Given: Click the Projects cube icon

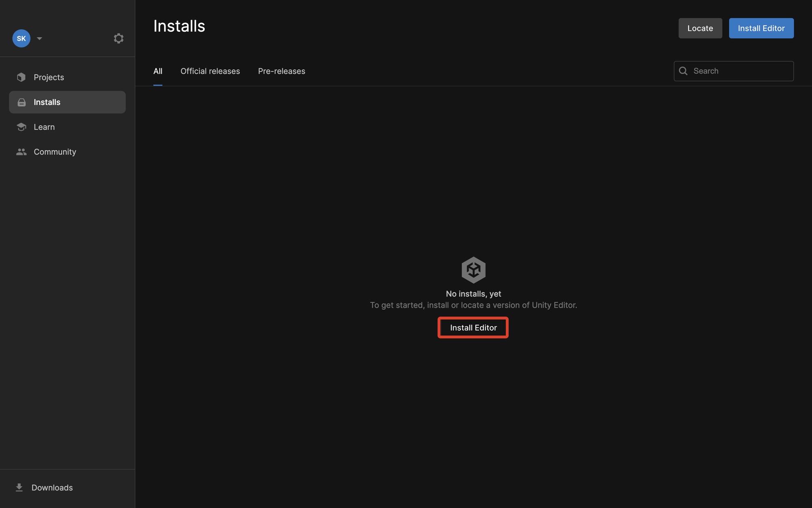Looking at the screenshot, I should pyautogui.click(x=22, y=77).
